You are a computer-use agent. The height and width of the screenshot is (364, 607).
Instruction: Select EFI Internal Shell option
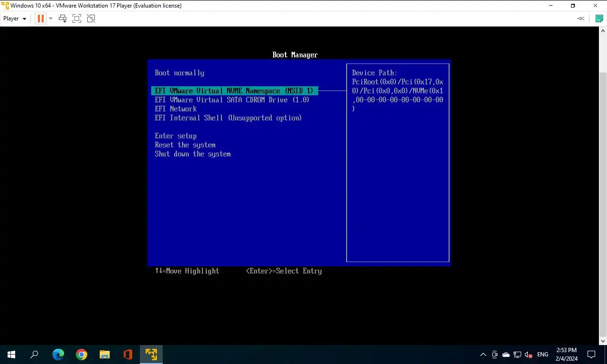(x=228, y=118)
